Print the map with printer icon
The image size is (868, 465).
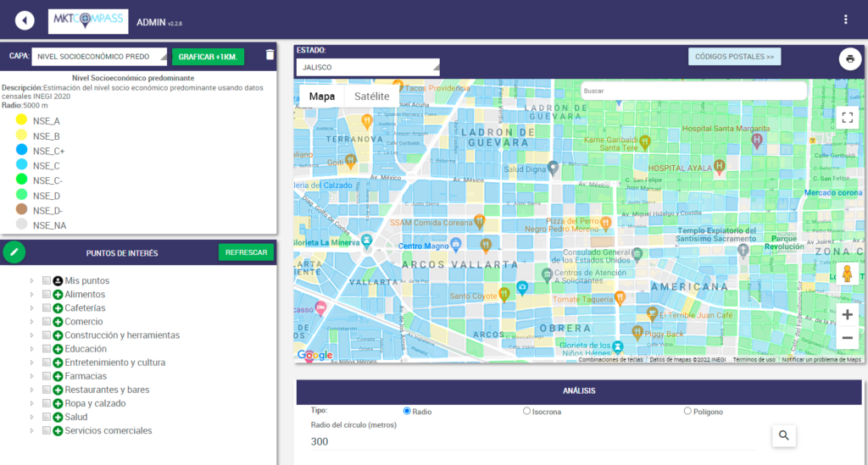pos(849,58)
